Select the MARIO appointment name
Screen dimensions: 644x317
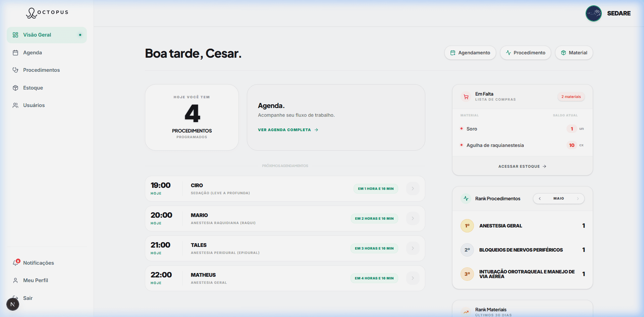[x=199, y=215]
